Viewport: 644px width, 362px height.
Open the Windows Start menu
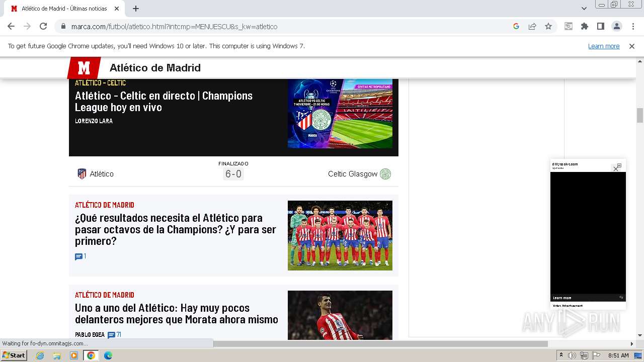[x=14, y=355]
